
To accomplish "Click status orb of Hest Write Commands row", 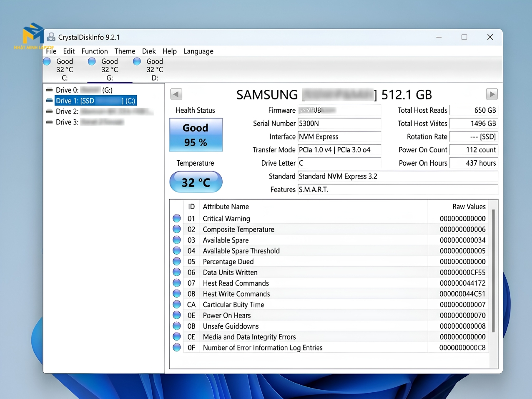I will pyautogui.click(x=177, y=294).
